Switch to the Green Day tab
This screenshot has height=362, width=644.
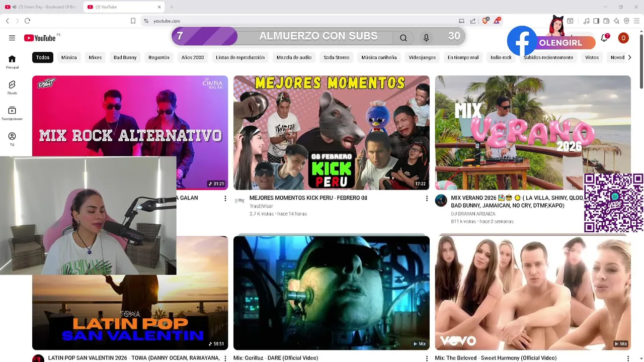(41, 7)
